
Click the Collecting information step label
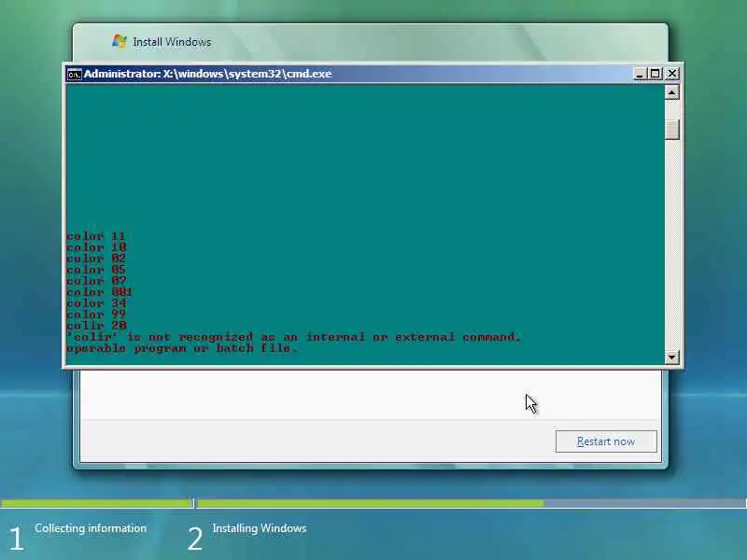point(91,528)
